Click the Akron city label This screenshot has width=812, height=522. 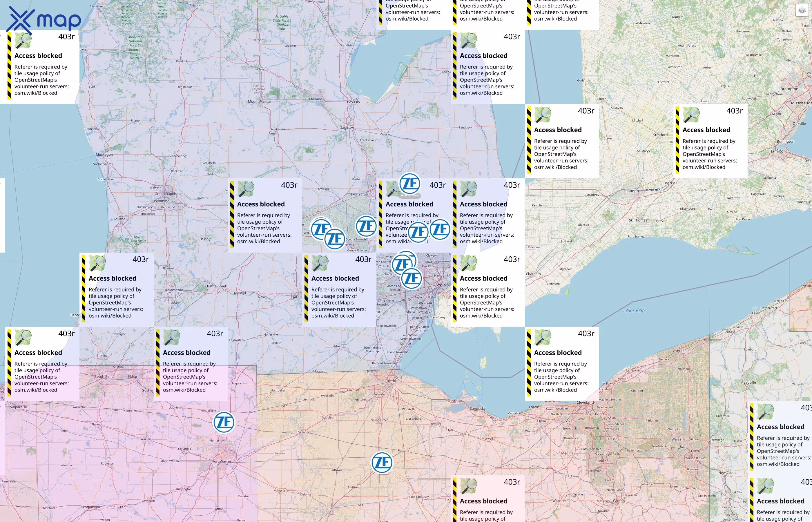coord(603,461)
